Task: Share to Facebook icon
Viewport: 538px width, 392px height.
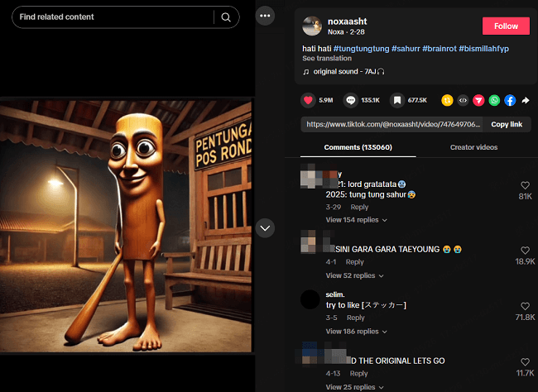Action: 510,101
